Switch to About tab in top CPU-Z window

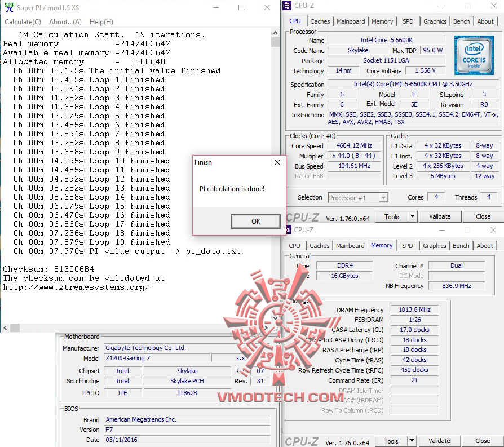tap(485, 21)
